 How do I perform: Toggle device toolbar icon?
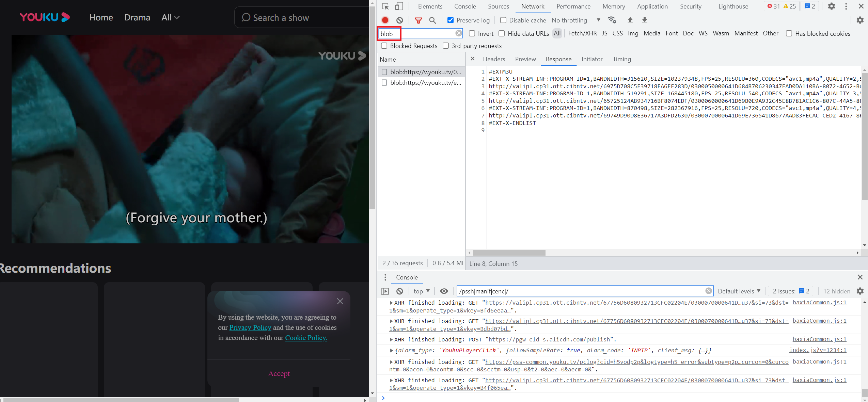click(x=399, y=6)
